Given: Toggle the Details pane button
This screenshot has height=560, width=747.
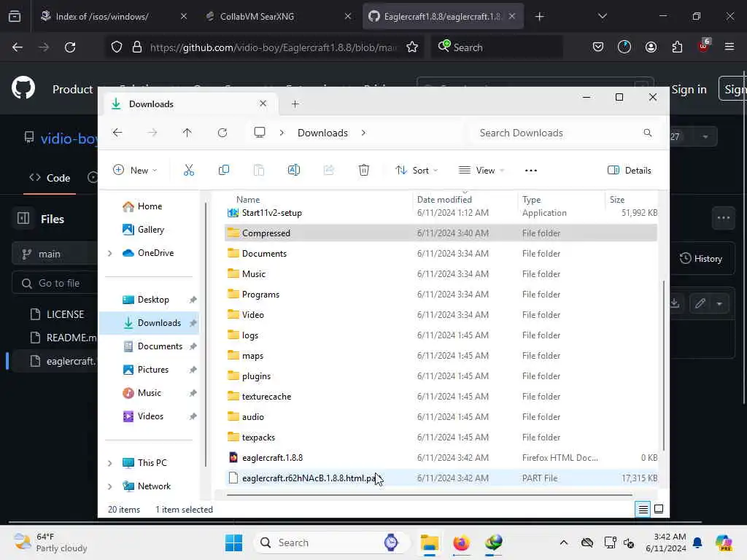Looking at the screenshot, I should click(630, 171).
